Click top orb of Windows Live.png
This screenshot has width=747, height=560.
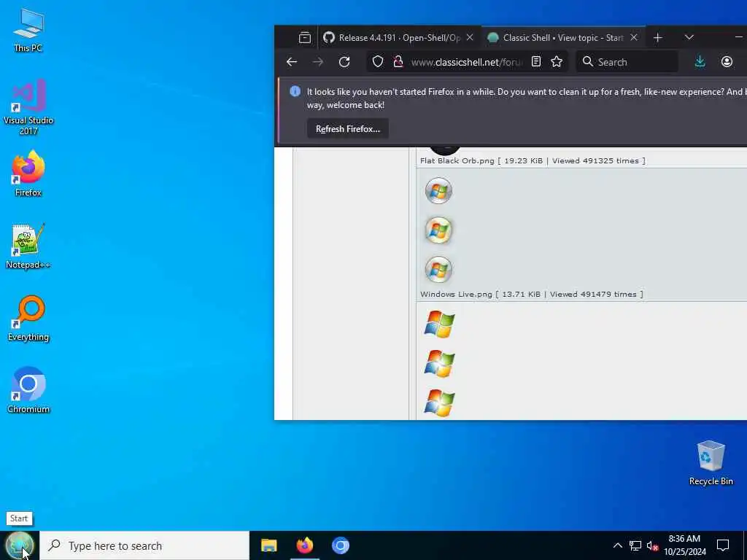point(438,191)
